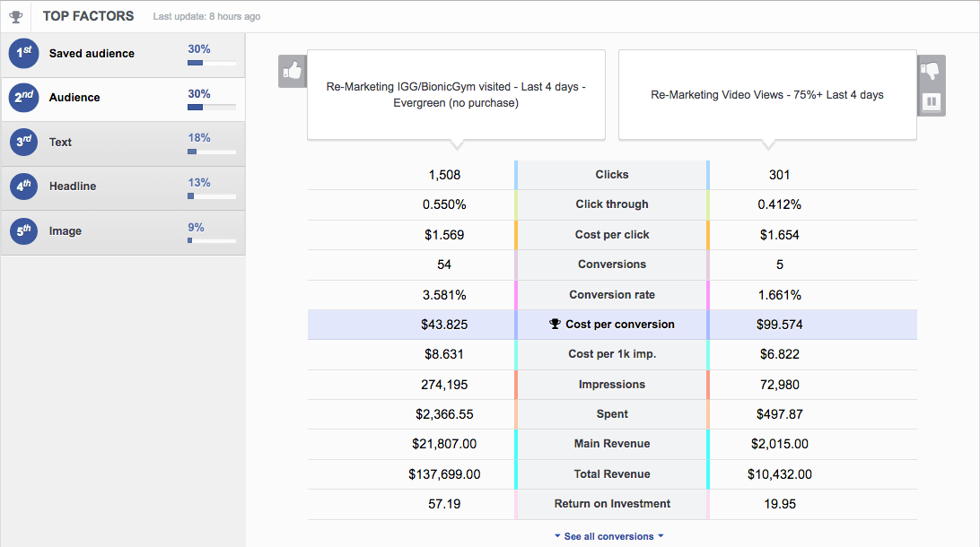Click the Impressions metric label
The width and height of the screenshot is (980, 547).
coord(612,385)
